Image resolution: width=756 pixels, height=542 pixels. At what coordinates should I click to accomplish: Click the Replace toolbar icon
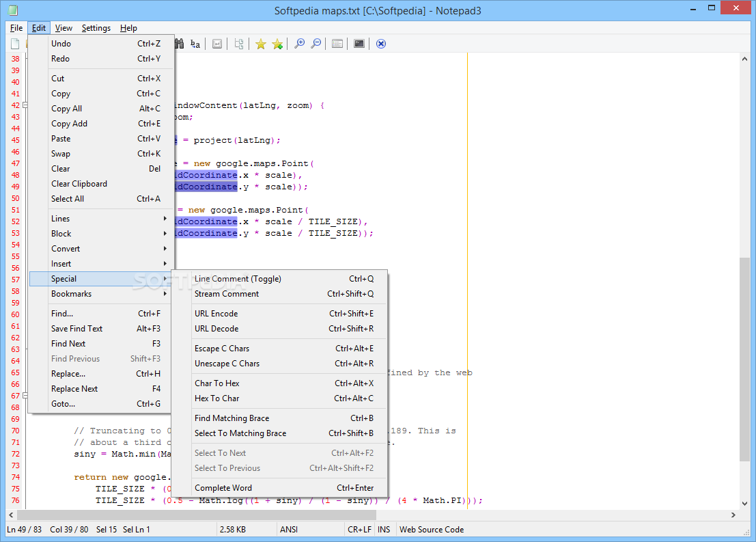pyautogui.click(x=195, y=44)
